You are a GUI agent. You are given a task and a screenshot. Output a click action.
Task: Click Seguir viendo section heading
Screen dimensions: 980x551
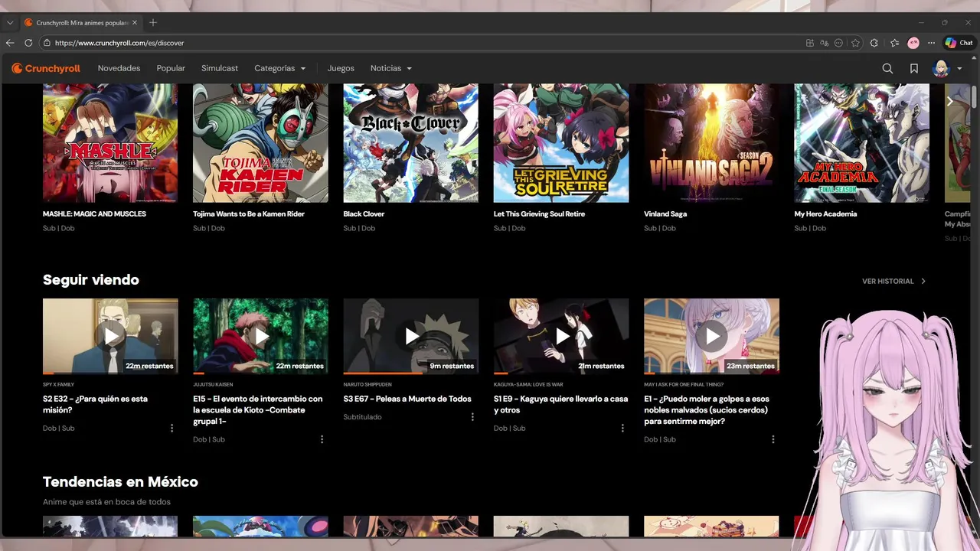click(x=91, y=279)
